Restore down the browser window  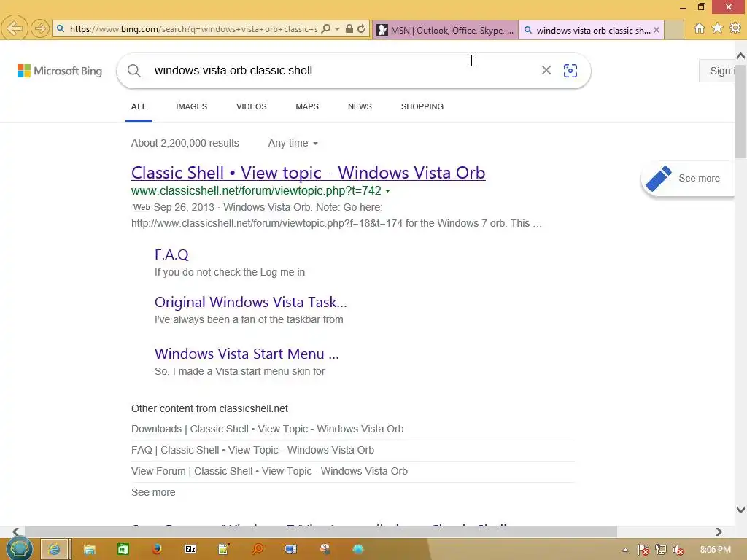click(701, 7)
